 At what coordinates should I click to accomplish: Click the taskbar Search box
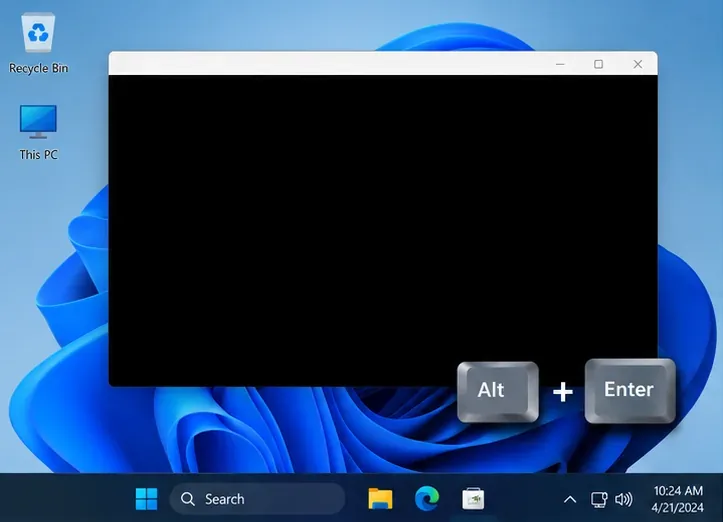tap(257, 499)
